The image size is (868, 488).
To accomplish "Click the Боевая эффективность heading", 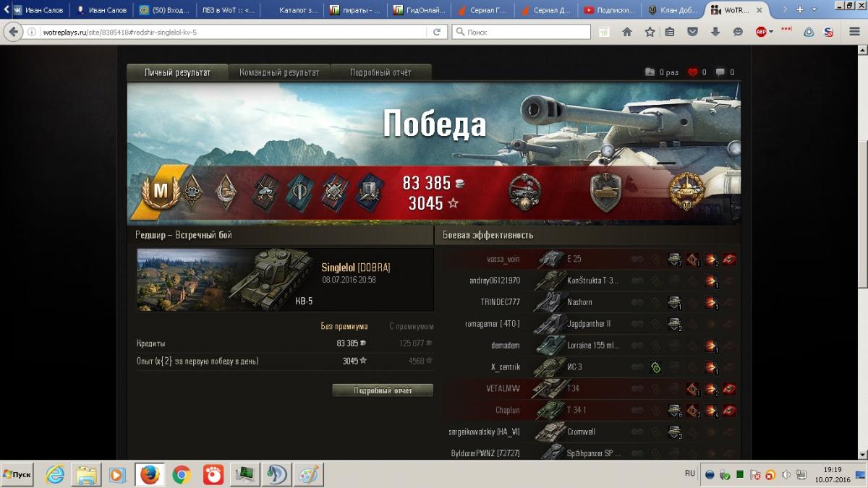I will click(x=488, y=235).
